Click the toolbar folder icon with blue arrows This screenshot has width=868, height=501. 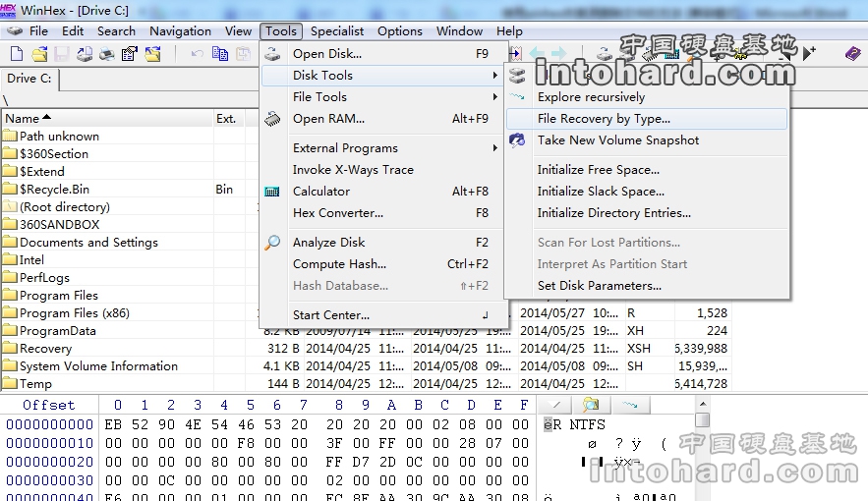tap(152, 54)
